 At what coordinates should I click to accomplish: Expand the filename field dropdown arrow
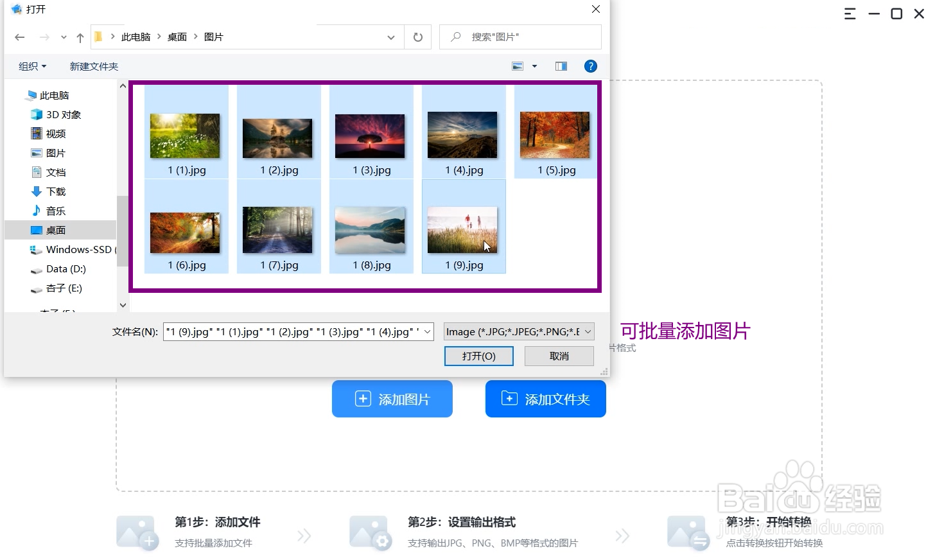[427, 331]
